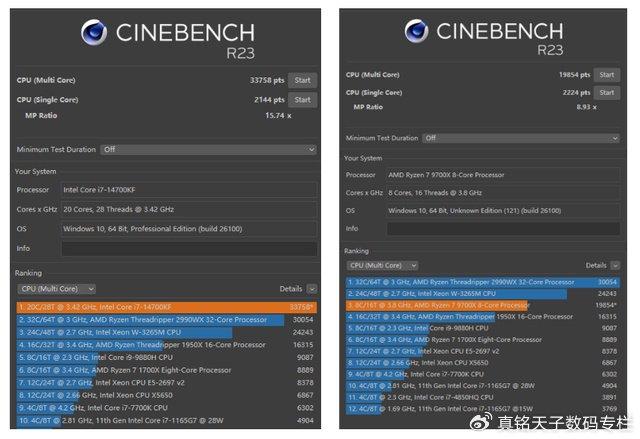Select Core i9-9880H row in left ranking

(x=167, y=358)
